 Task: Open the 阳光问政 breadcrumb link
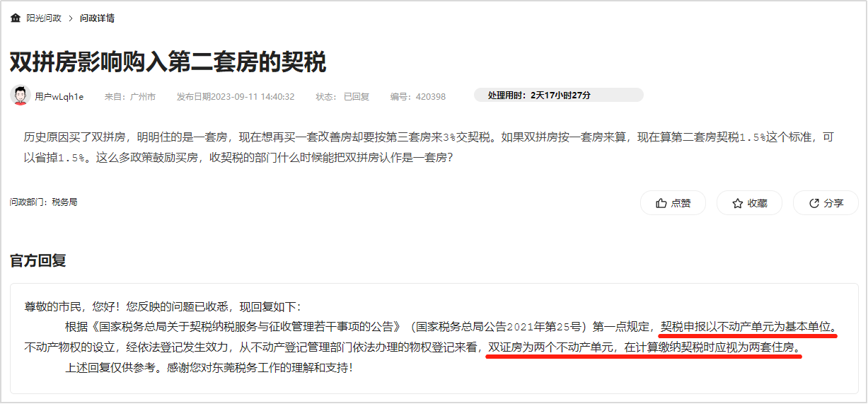point(44,18)
